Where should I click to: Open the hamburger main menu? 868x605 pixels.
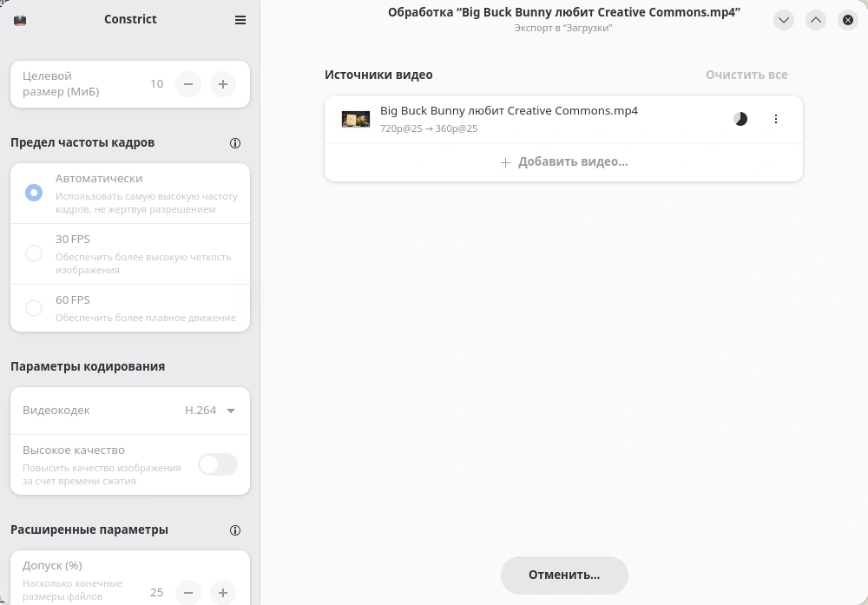click(240, 20)
